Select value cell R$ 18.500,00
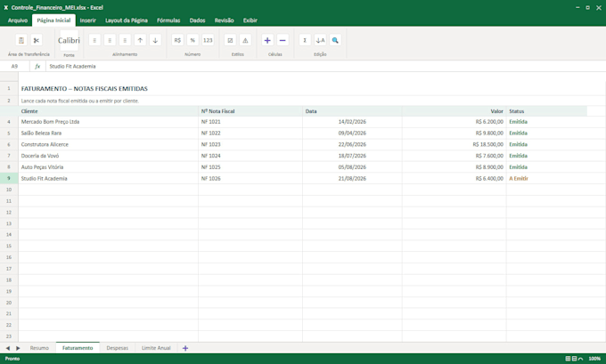This screenshot has height=364, width=606. pyautogui.click(x=454, y=144)
